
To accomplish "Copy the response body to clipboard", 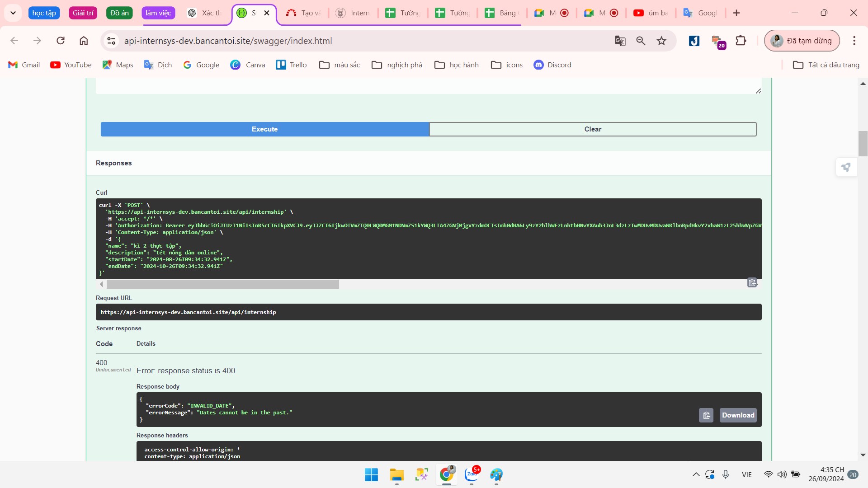I will point(706,415).
